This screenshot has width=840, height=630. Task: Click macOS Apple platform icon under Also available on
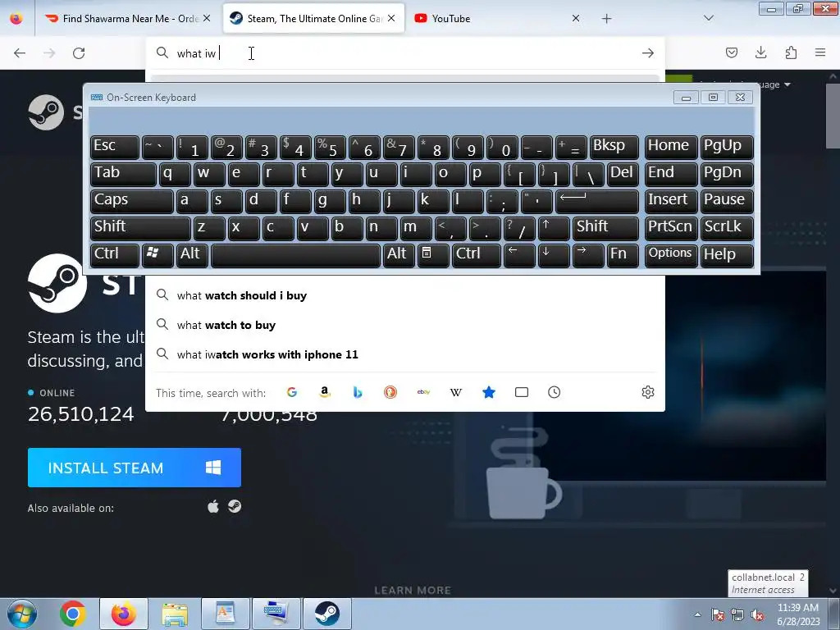[x=213, y=506]
